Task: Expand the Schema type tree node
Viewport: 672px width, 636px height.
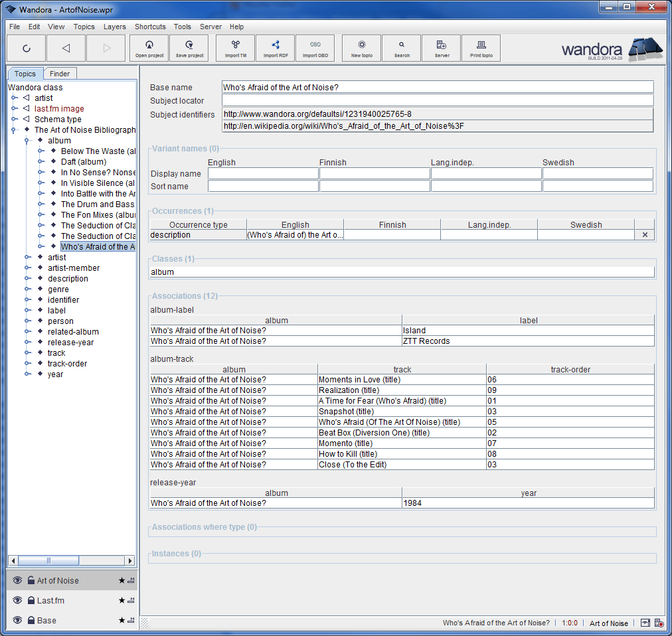Action: pyautogui.click(x=13, y=119)
